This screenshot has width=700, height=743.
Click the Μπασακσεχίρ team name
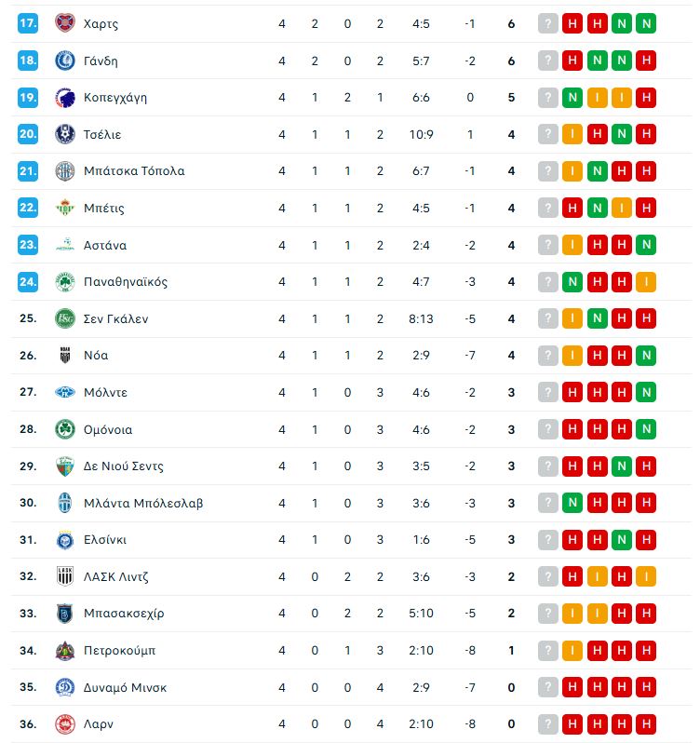point(123,613)
